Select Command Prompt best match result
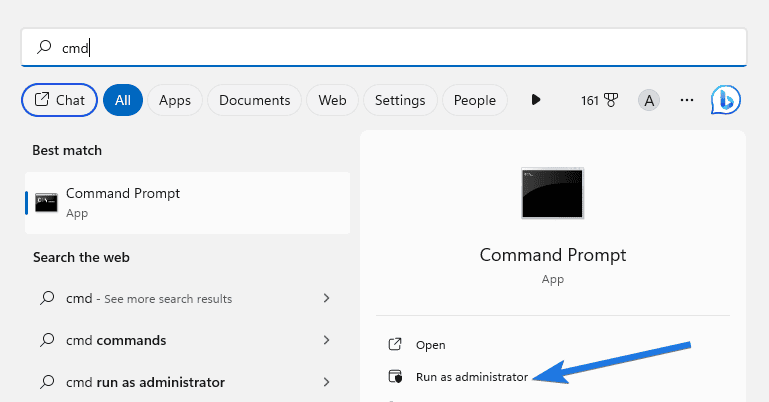Image resolution: width=769 pixels, height=402 pixels. click(187, 203)
